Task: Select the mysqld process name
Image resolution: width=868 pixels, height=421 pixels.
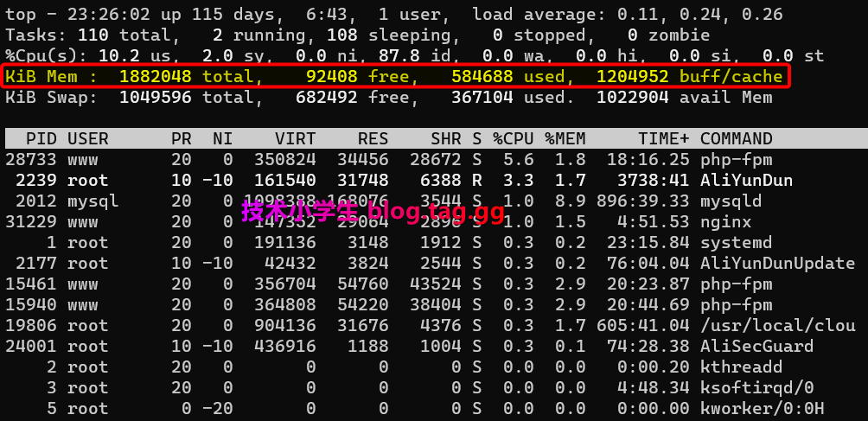Action: click(731, 201)
